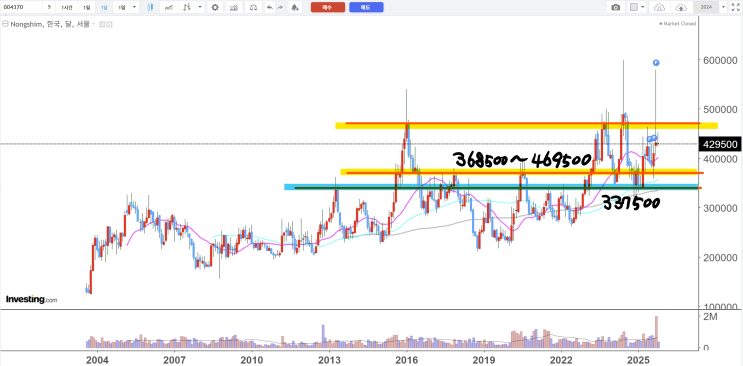Click the 300000 price axis label

[x=719, y=208]
